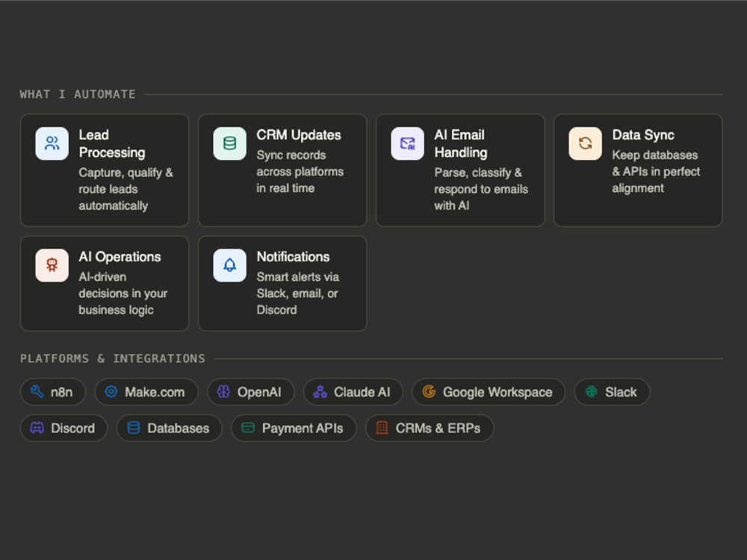This screenshot has height=560, width=747.
Task: Click the Payment APIs label text
Action: (303, 429)
